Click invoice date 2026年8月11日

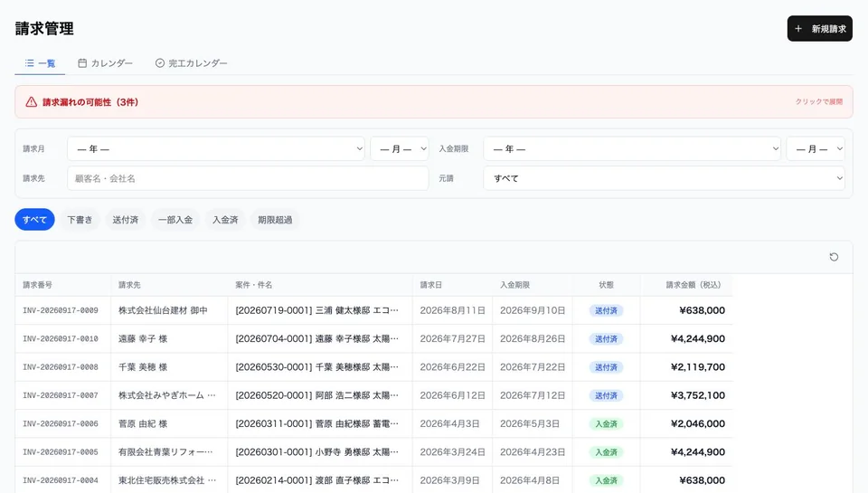(452, 310)
